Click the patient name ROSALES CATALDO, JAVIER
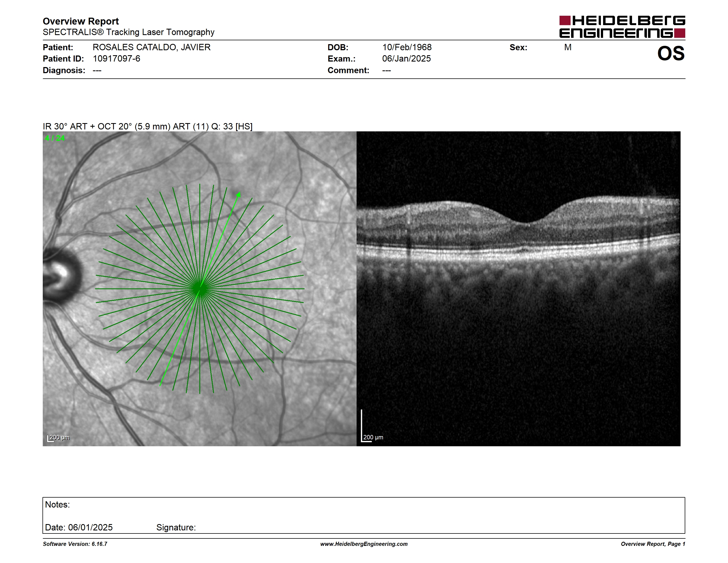 [151, 47]
